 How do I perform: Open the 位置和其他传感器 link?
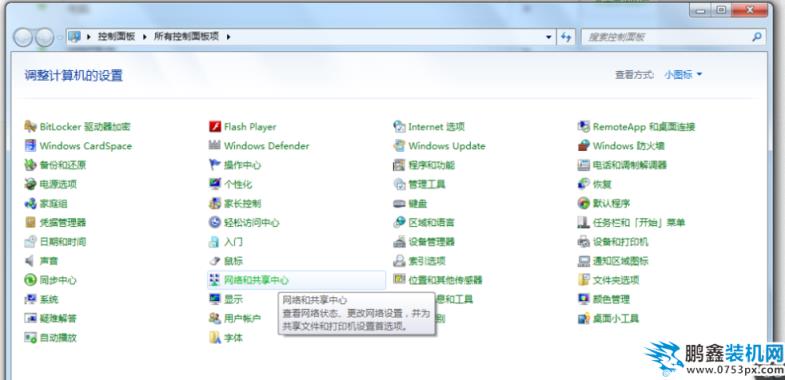(445, 280)
